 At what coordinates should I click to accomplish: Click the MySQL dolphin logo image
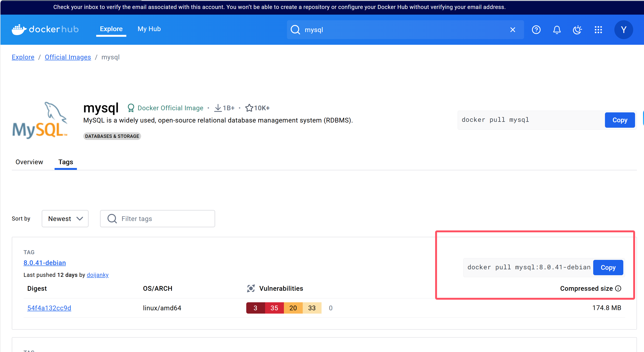pos(40,120)
